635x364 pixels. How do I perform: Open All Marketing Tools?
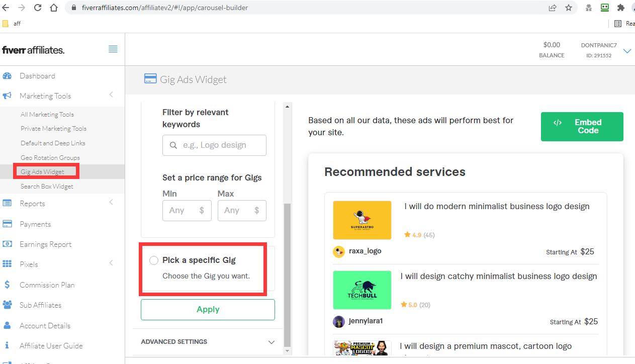coord(47,114)
